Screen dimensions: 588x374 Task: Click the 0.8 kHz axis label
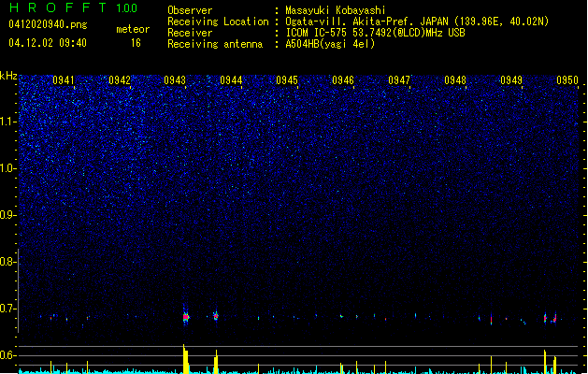pos(8,262)
